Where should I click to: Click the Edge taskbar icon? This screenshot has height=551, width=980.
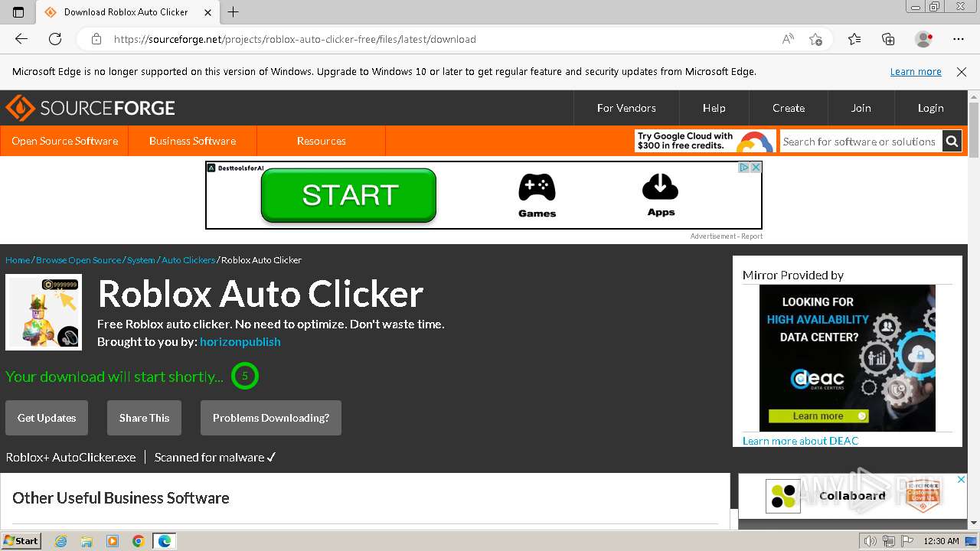[x=165, y=541]
